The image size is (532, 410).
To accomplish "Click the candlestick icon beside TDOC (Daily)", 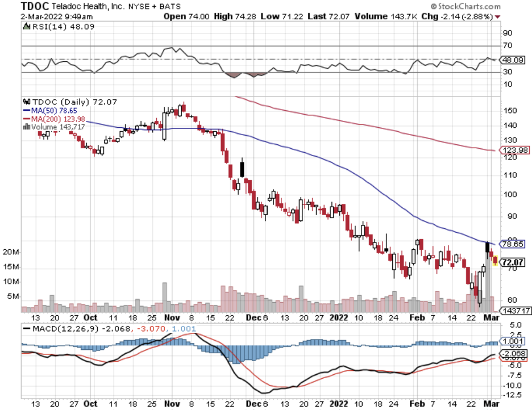I will coord(26,102).
